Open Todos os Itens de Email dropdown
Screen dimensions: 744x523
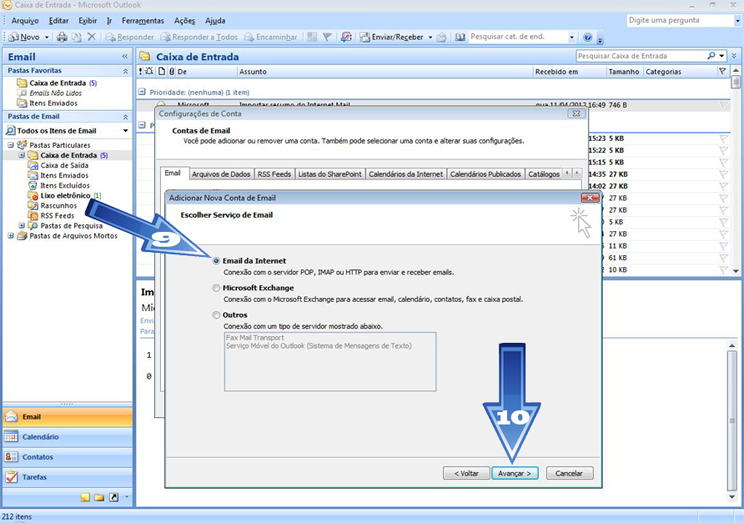125,131
